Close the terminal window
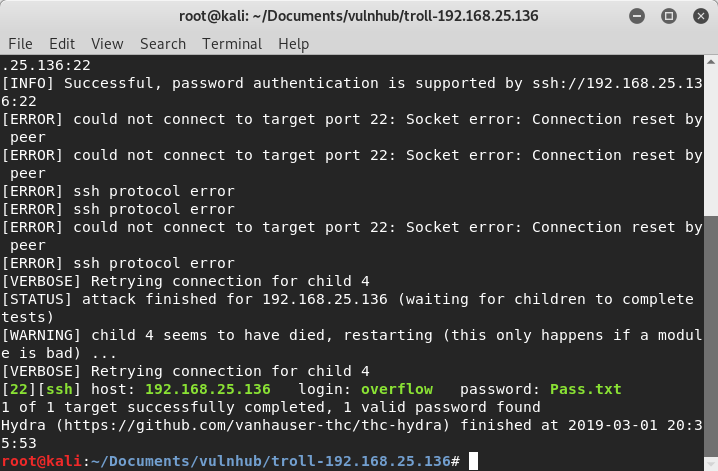 (698, 16)
